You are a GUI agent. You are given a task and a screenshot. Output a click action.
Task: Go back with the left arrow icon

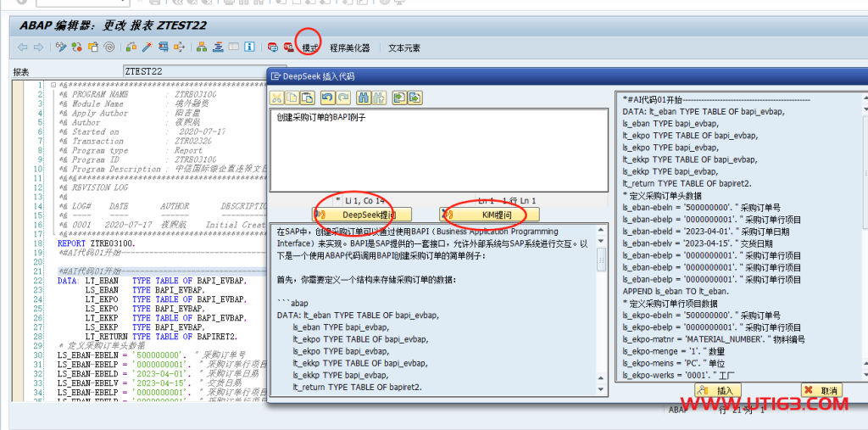click(22, 47)
